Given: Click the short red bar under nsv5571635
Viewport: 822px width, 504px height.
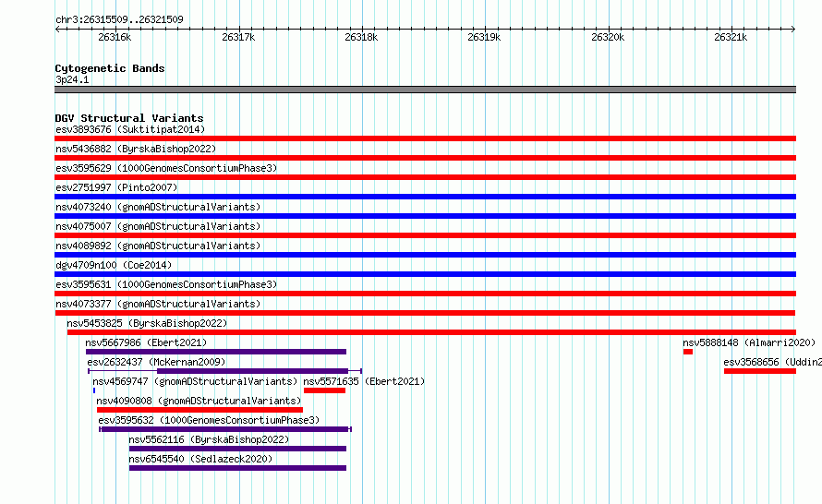Looking at the screenshot, I should (x=324, y=390).
